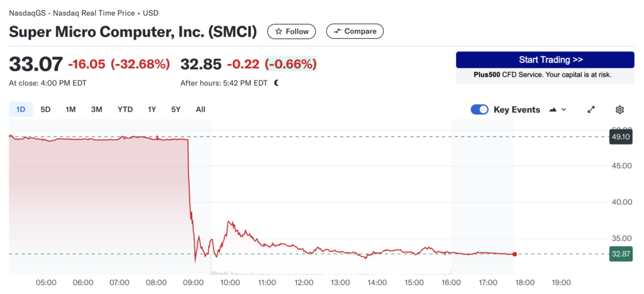
Task: Toggle the Key Events switch
Action: [480, 109]
